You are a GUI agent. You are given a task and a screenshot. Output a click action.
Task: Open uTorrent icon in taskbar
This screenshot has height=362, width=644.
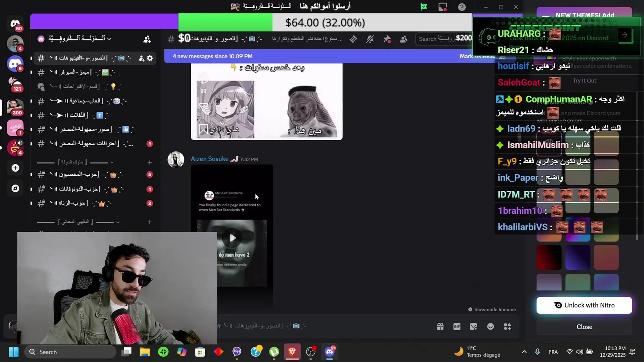coord(274,352)
